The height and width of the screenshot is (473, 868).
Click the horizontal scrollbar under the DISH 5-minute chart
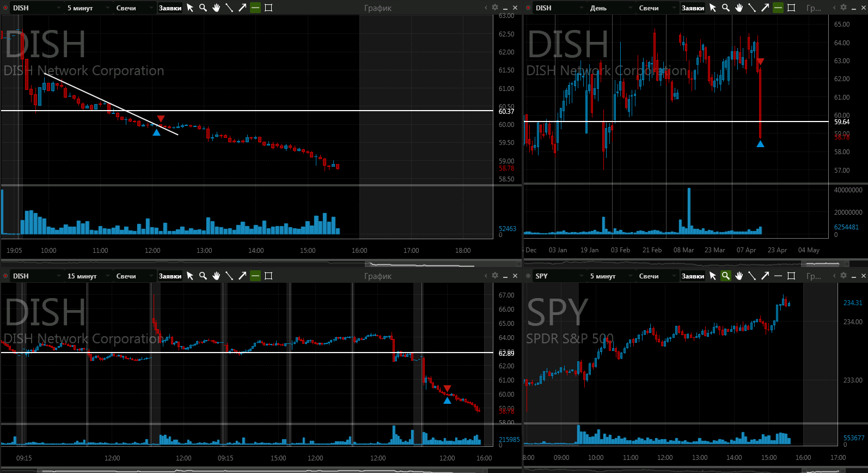coord(261,264)
